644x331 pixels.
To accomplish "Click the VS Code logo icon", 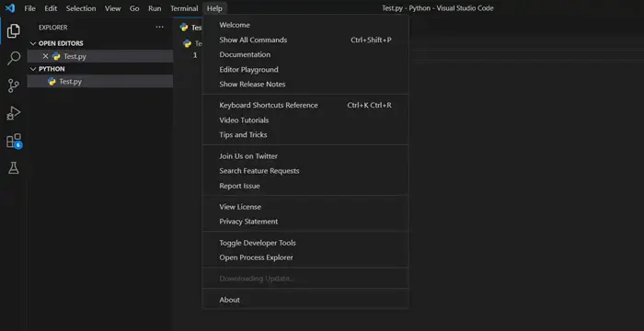I will (x=10, y=8).
